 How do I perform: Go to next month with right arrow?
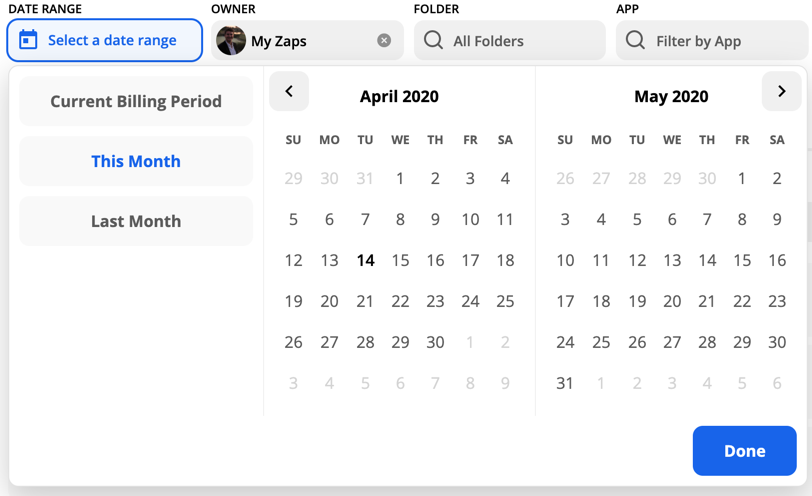tap(781, 92)
